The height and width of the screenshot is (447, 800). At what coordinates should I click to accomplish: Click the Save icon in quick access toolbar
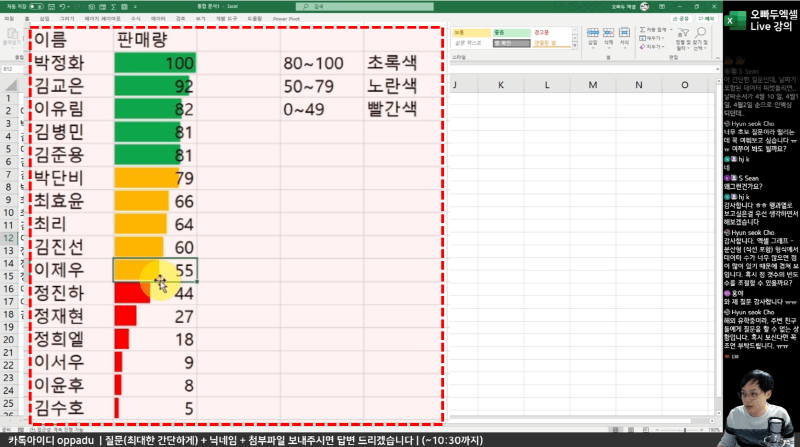[51, 7]
